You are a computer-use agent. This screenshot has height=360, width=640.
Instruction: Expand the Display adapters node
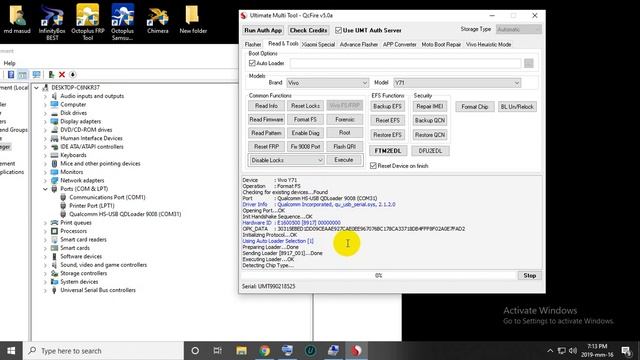[45, 122]
